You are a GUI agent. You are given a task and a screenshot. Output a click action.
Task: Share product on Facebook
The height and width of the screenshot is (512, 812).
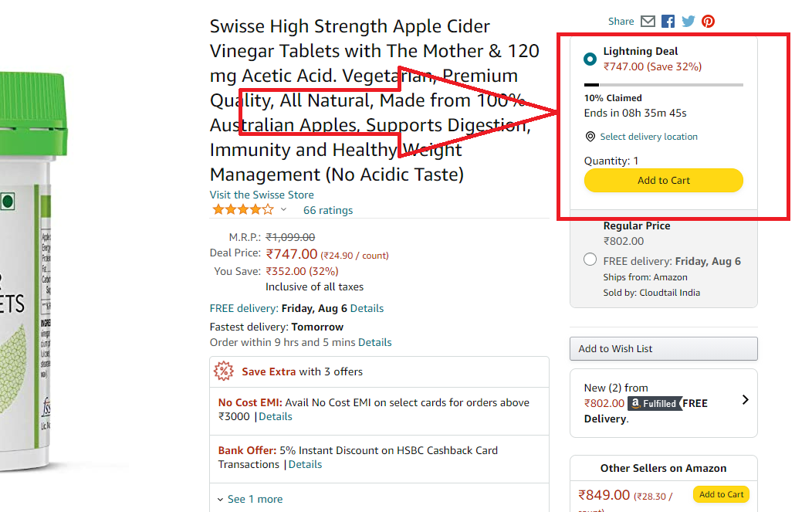click(668, 22)
